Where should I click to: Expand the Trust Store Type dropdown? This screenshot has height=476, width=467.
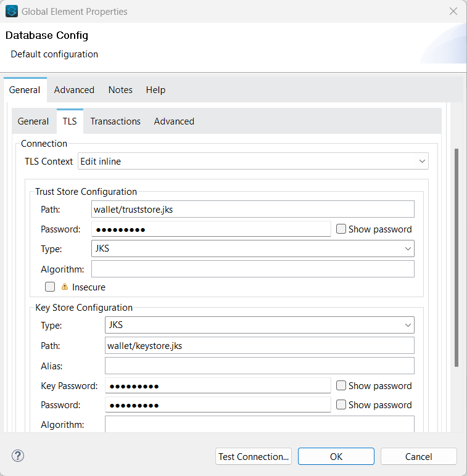pos(253,248)
